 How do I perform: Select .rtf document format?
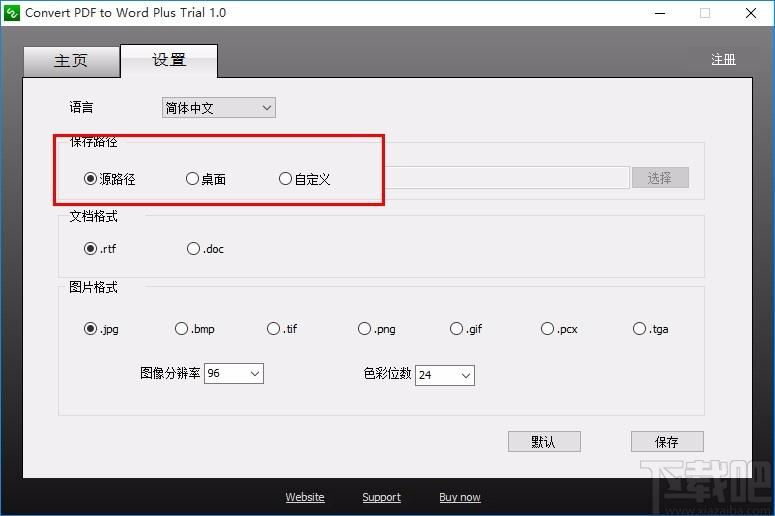click(100, 248)
